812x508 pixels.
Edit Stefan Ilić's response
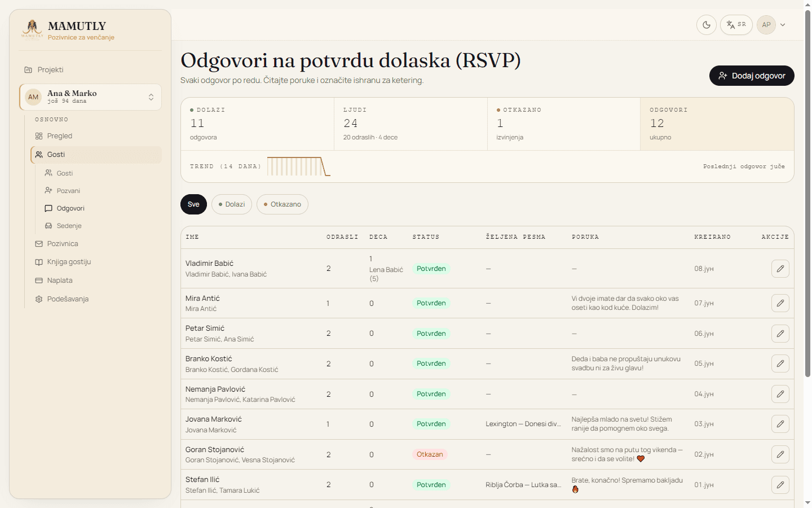click(780, 485)
